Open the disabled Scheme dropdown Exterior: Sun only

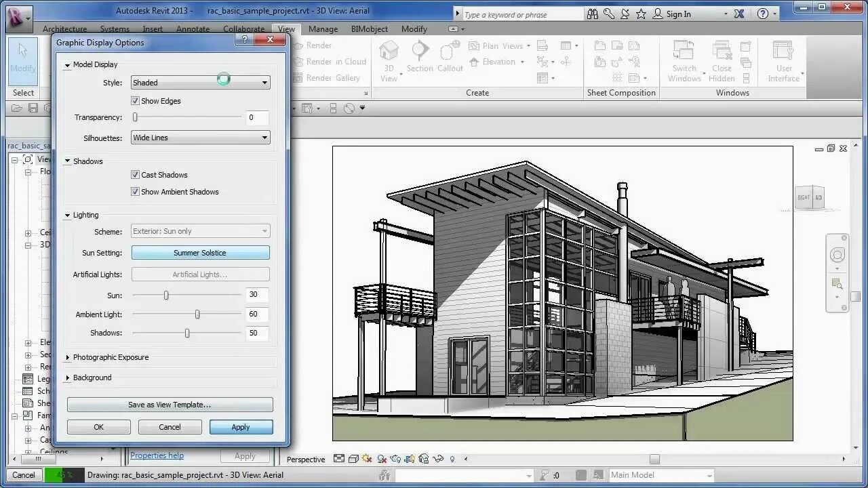pos(200,231)
